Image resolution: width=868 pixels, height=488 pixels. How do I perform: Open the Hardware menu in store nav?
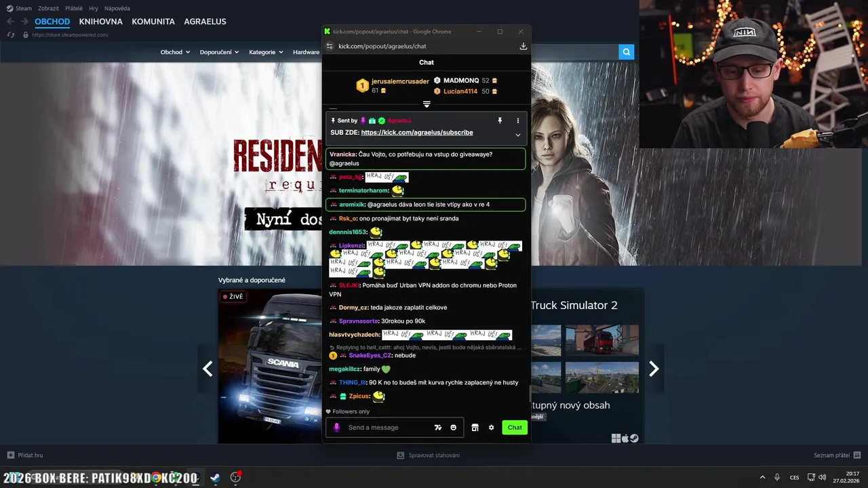[306, 52]
